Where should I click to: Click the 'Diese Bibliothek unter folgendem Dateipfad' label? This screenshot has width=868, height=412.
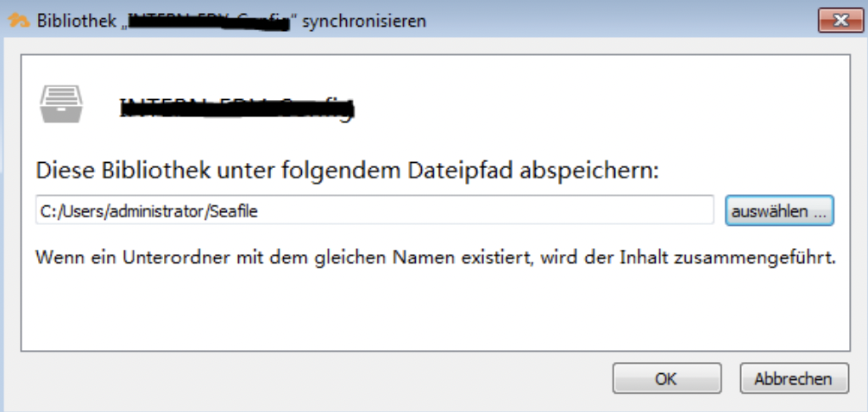(x=345, y=171)
